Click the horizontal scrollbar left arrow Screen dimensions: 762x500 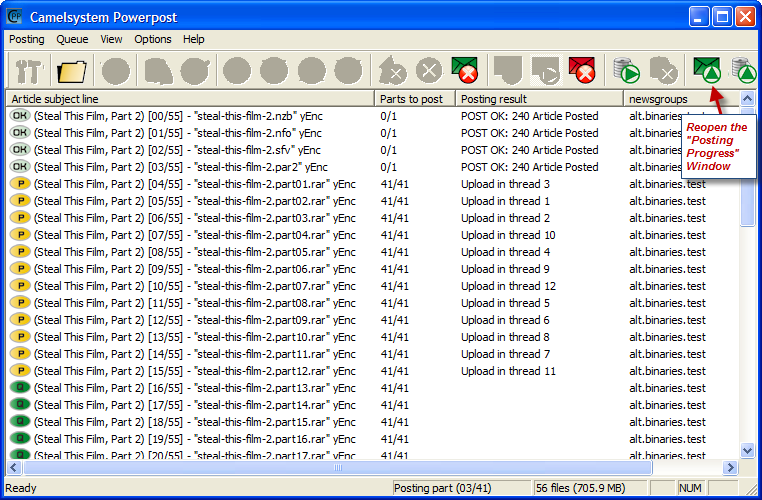(x=13, y=467)
